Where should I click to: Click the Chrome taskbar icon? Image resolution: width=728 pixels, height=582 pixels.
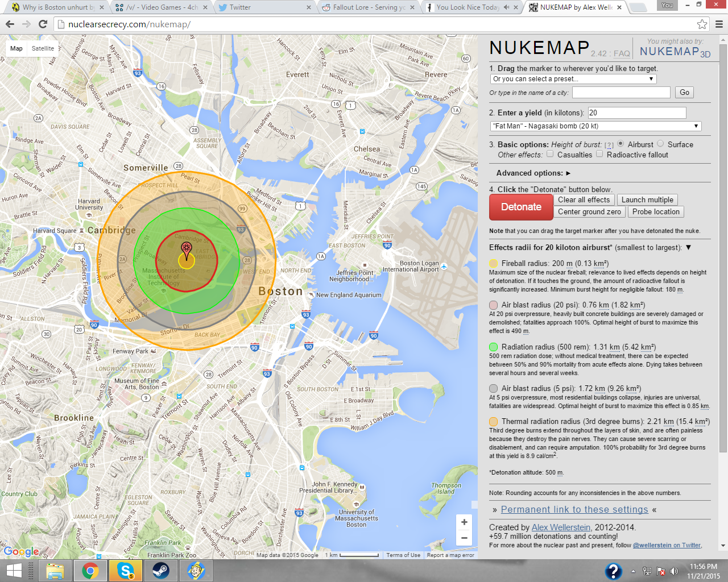coord(90,571)
